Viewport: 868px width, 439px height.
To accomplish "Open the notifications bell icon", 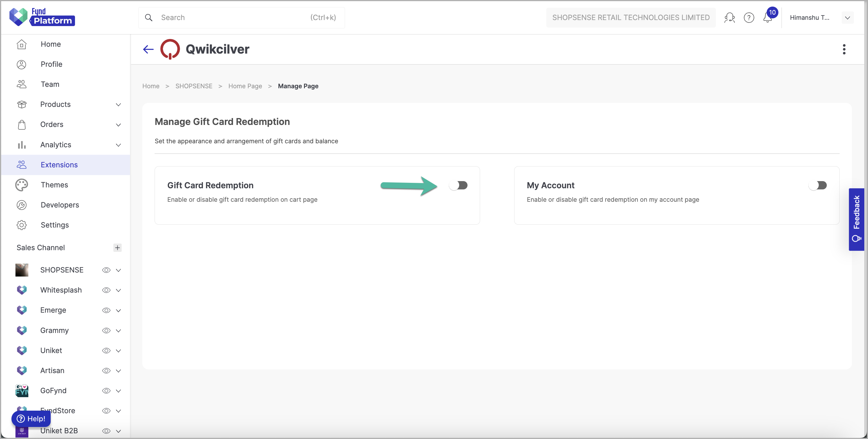I will coord(767,17).
